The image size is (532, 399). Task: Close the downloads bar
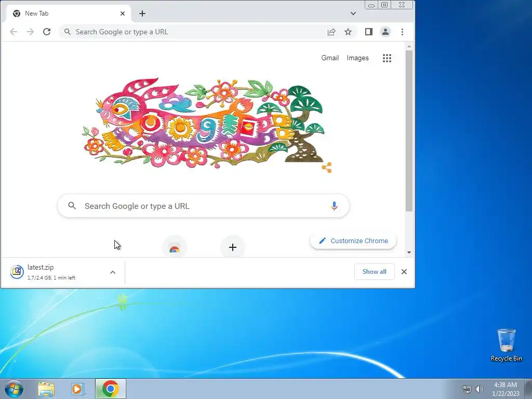[x=404, y=272]
